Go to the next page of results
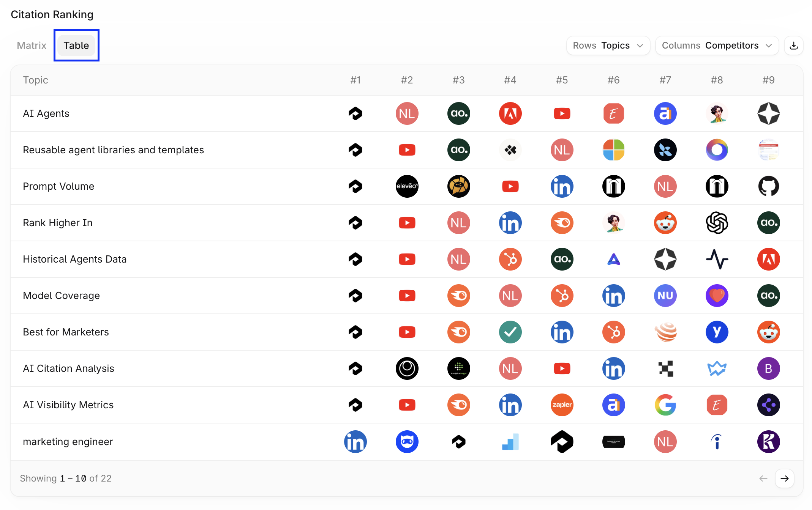Screen dimensions: 812x510 tap(784, 479)
